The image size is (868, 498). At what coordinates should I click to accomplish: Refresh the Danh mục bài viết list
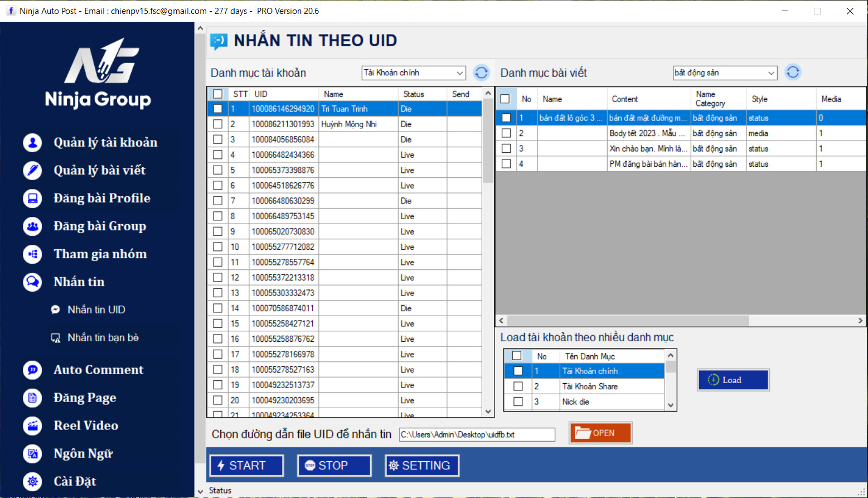tap(793, 72)
